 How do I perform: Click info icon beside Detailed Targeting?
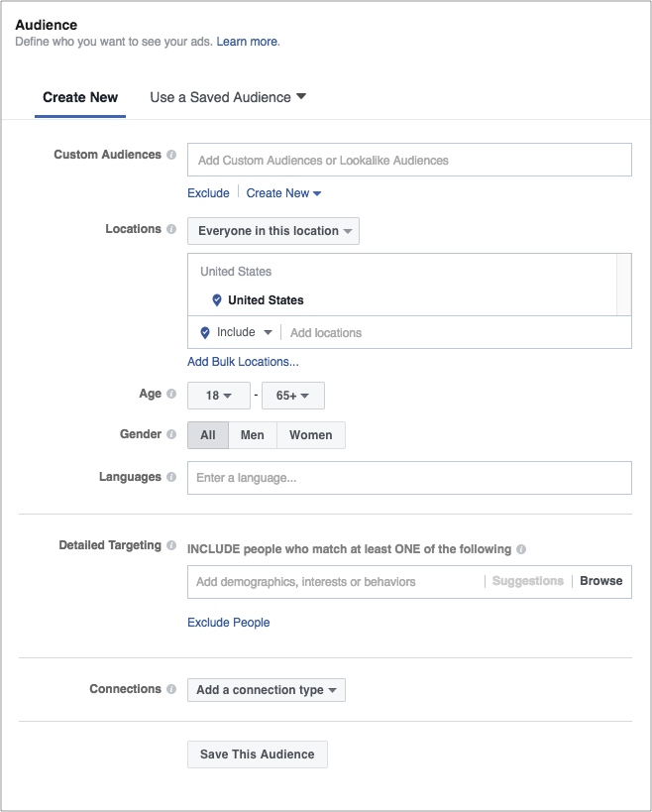pos(171,545)
